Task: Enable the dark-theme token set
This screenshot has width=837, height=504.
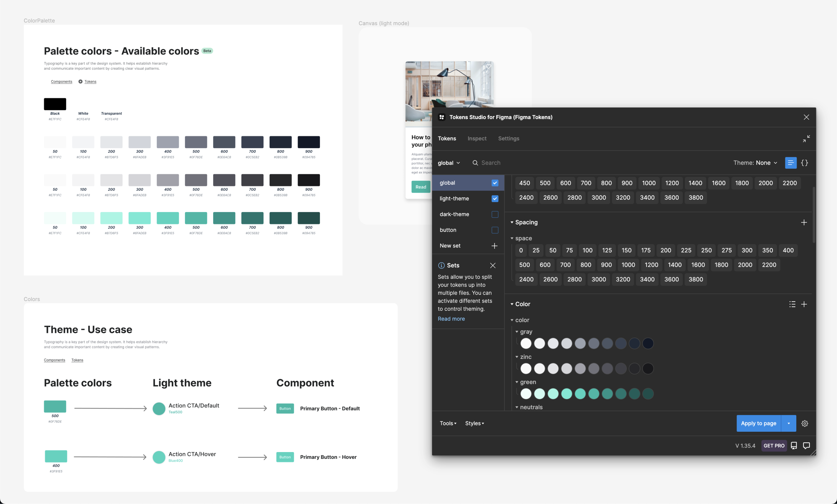Action: click(495, 214)
